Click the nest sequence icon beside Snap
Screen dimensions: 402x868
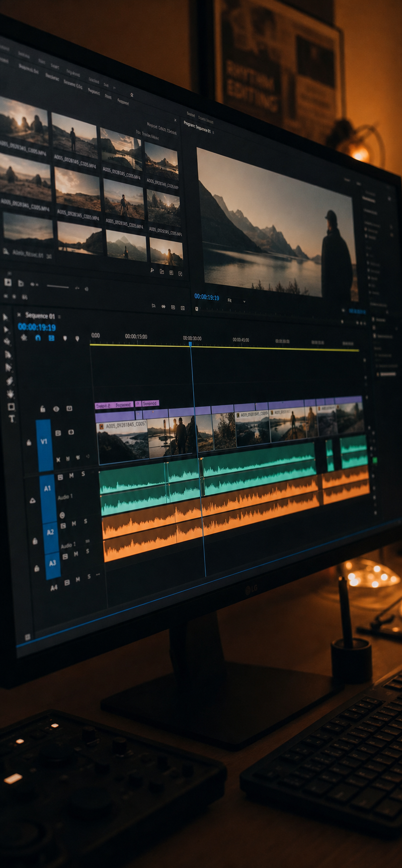pos(24,338)
